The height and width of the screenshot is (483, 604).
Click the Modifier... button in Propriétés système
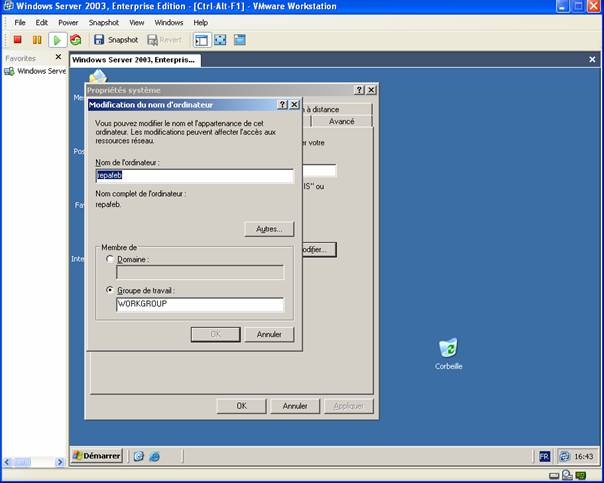319,249
